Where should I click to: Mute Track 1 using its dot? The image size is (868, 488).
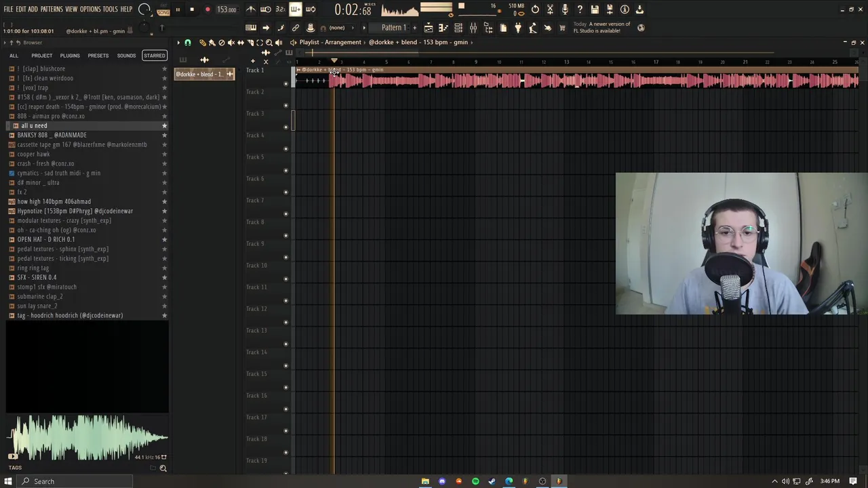[x=285, y=83]
